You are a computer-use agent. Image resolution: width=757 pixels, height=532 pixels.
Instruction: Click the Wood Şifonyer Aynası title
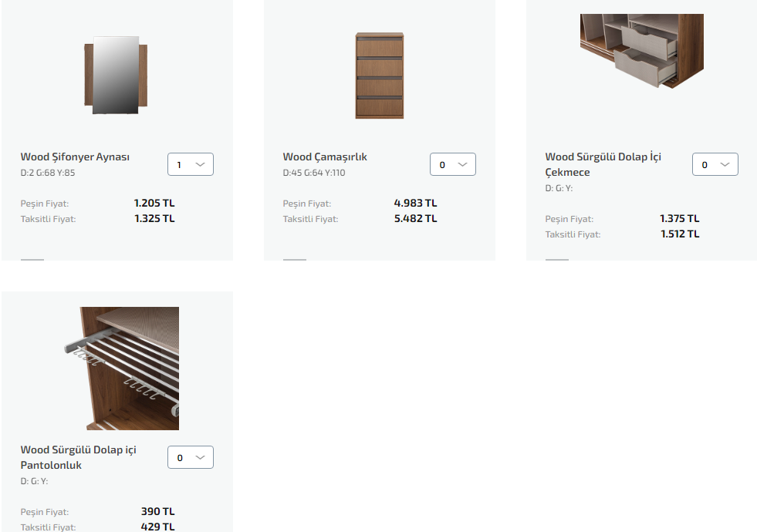click(x=75, y=157)
